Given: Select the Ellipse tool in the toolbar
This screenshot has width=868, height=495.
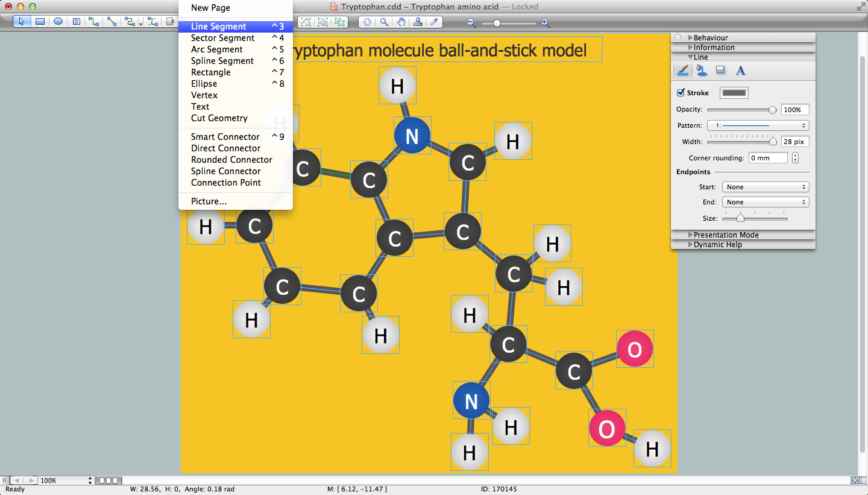Looking at the screenshot, I should tap(58, 22).
